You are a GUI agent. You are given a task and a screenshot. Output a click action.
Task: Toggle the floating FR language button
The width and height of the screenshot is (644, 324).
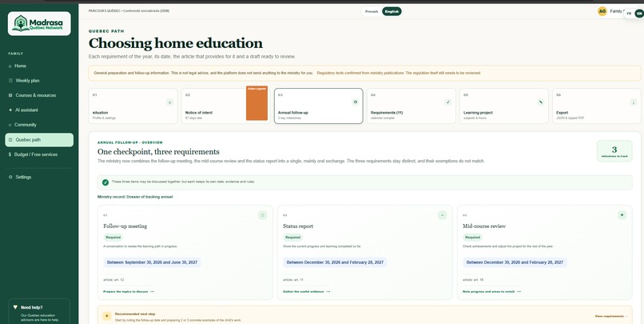pos(629,14)
